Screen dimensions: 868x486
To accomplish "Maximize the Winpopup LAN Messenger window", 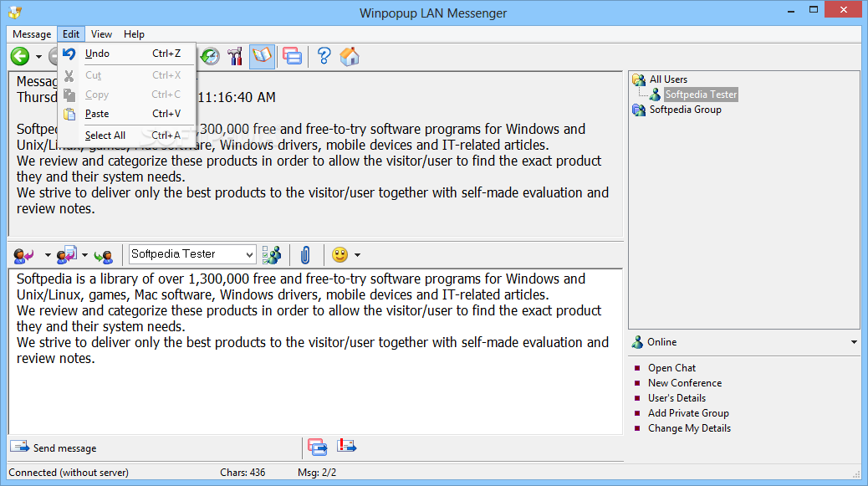I will (x=813, y=9).
